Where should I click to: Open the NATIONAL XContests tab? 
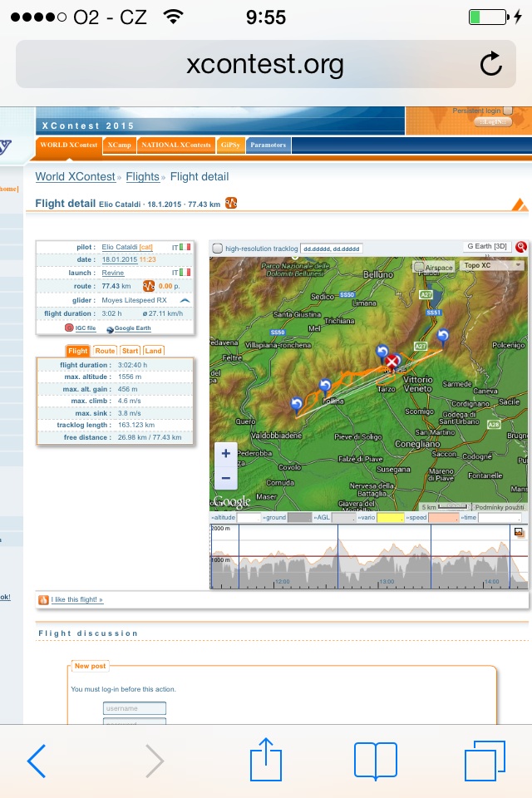point(175,145)
